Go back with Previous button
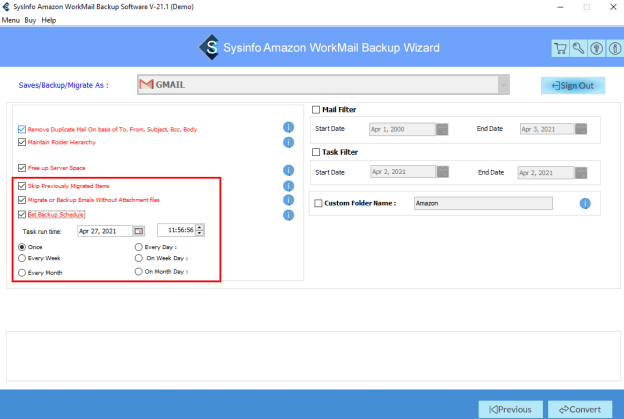The image size is (624, 419). click(x=510, y=409)
